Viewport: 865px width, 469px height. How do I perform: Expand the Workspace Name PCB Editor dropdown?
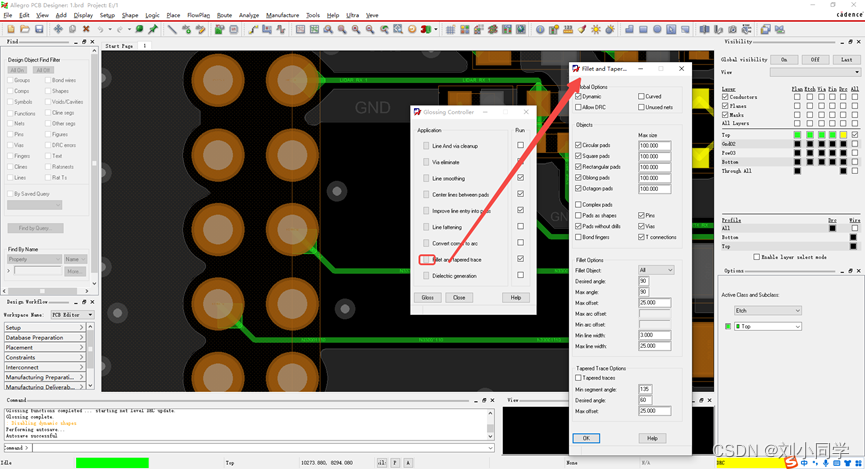click(72, 314)
